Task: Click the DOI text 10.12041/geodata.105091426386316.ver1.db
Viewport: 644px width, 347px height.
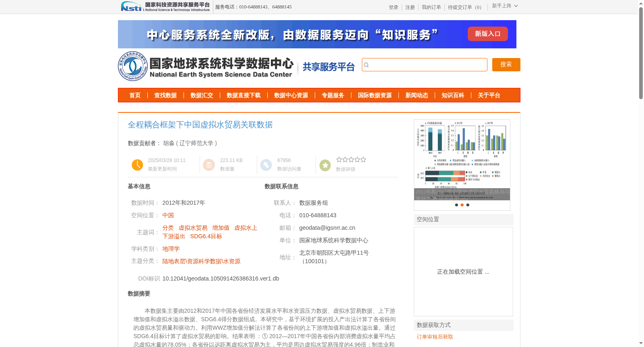Action: [x=221, y=278]
